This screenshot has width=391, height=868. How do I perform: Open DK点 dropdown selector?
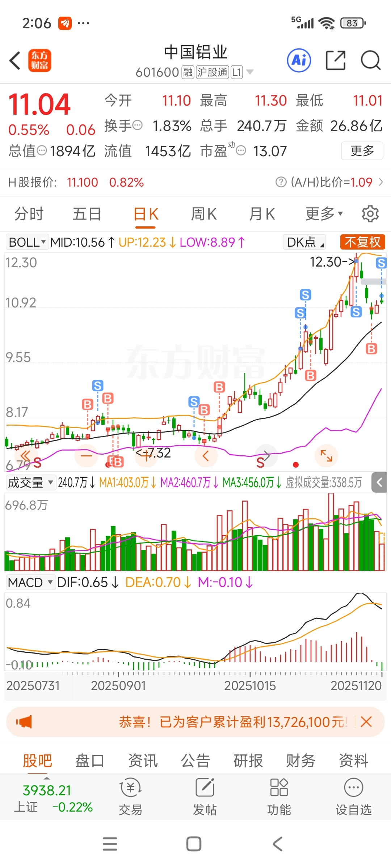click(x=304, y=242)
